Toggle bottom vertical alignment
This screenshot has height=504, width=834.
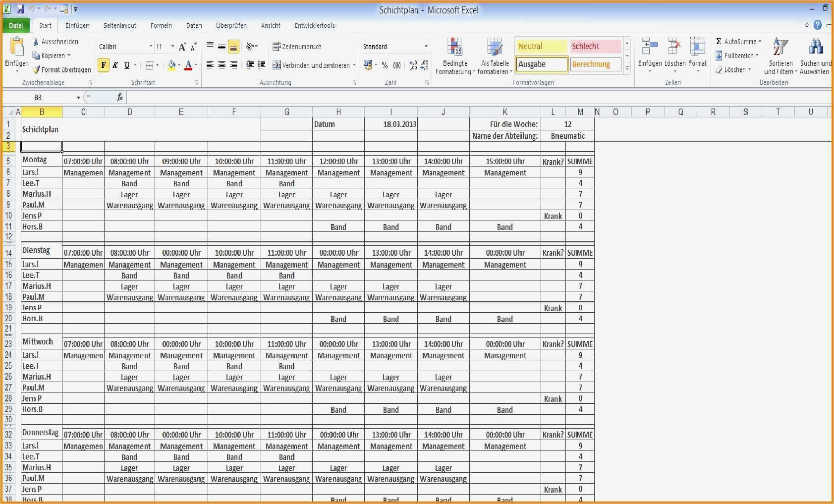coord(233,47)
